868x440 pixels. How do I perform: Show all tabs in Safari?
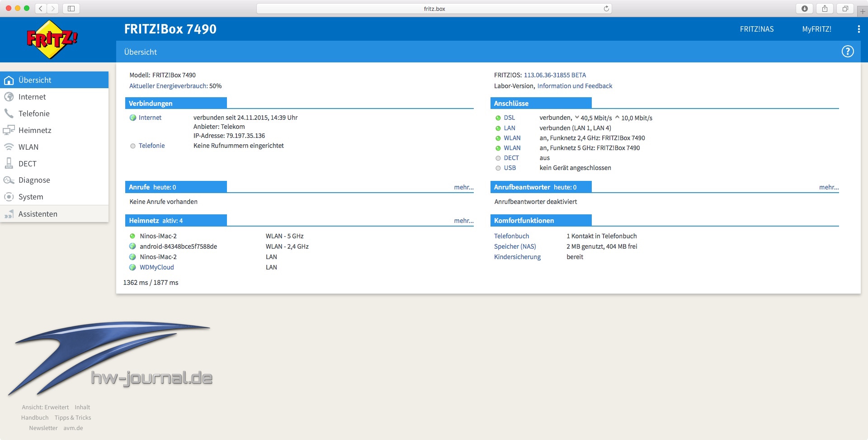point(845,9)
